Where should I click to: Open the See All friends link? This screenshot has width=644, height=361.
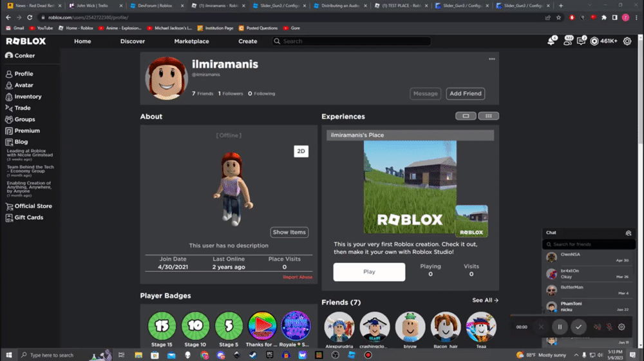tap(485, 300)
